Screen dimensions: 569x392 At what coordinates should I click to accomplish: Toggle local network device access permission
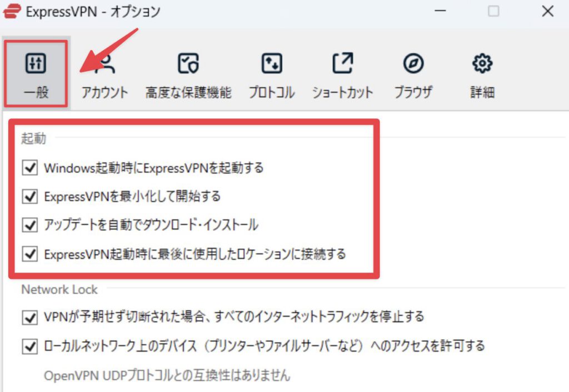tap(30, 346)
